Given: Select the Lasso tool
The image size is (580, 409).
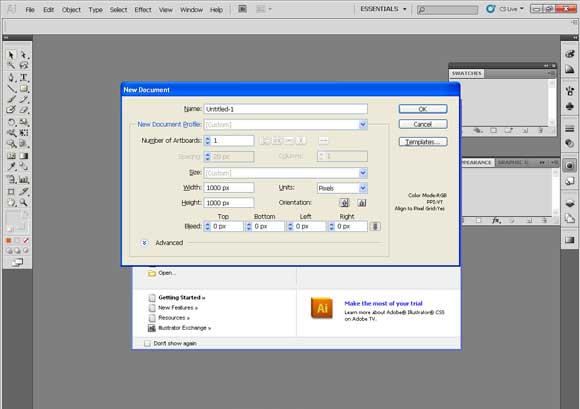Looking at the screenshot, I should point(24,65).
